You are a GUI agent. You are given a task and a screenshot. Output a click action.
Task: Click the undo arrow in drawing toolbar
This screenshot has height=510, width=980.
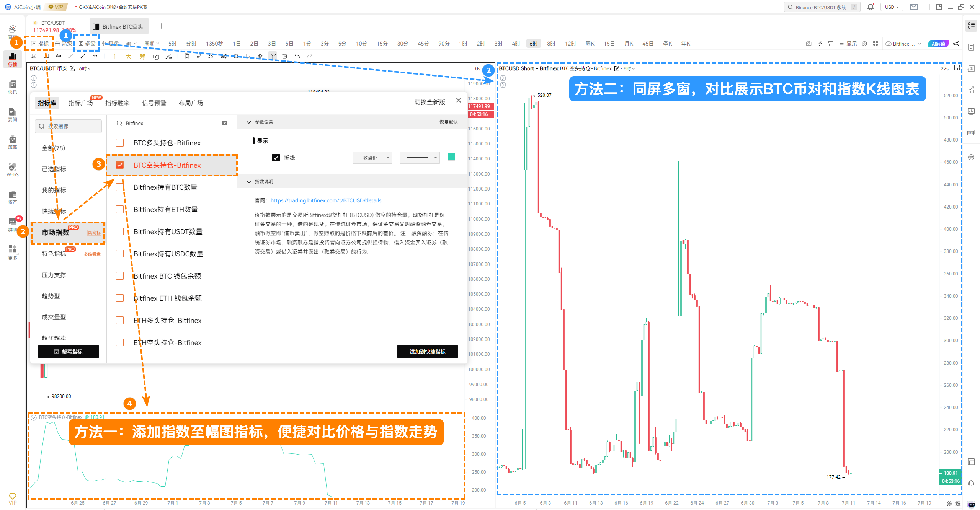click(x=297, y=56)
